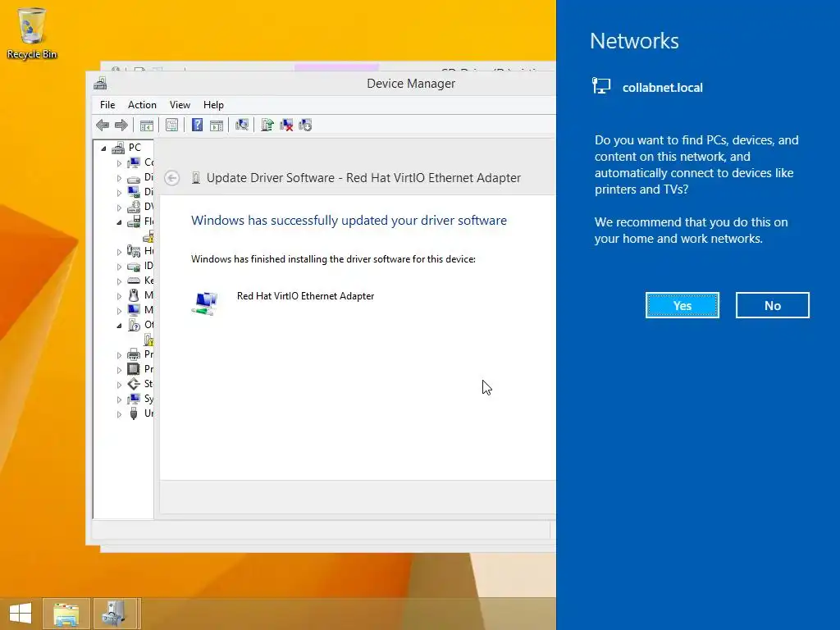Click No in the Networks panel
The width and height of the screenshot is (840, 630).
point(773,305)
